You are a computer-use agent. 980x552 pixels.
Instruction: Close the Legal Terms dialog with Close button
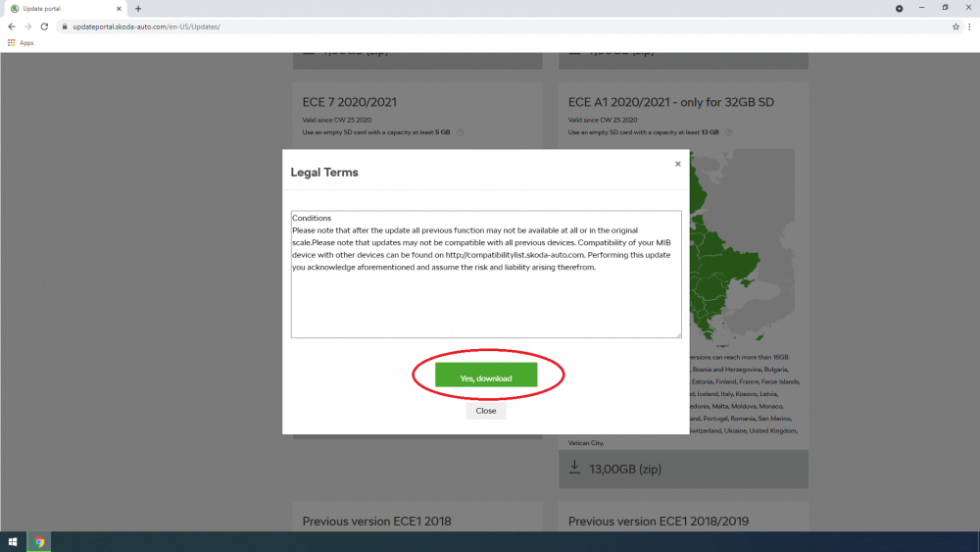(486, 411)
